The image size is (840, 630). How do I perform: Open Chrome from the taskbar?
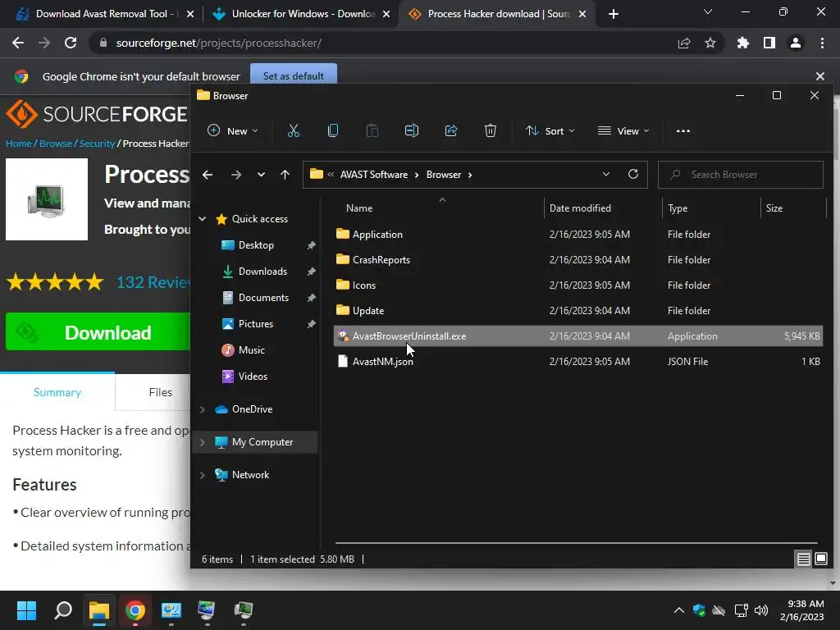click(135, 610)
